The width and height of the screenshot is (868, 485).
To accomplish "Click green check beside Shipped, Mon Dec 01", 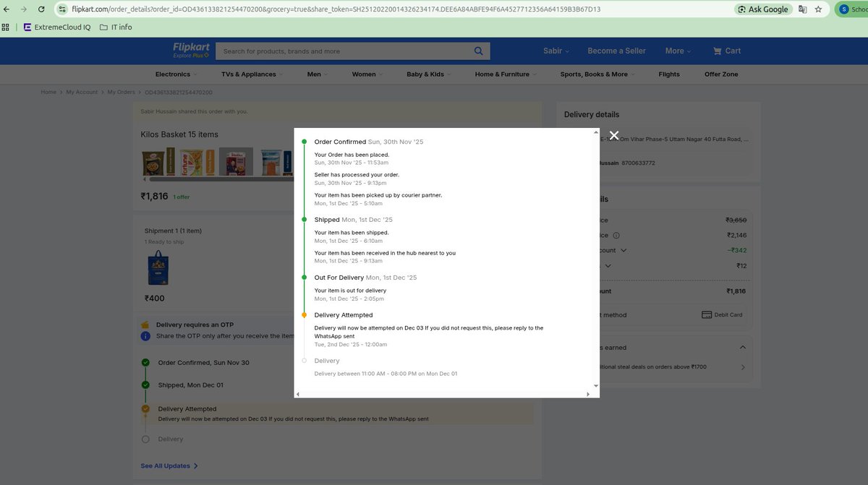I will point(145,385).
